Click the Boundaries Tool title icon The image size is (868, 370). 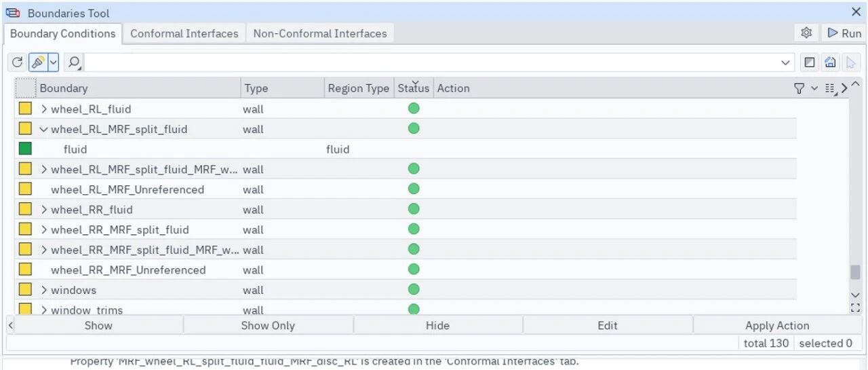click(x=12, y=13)
